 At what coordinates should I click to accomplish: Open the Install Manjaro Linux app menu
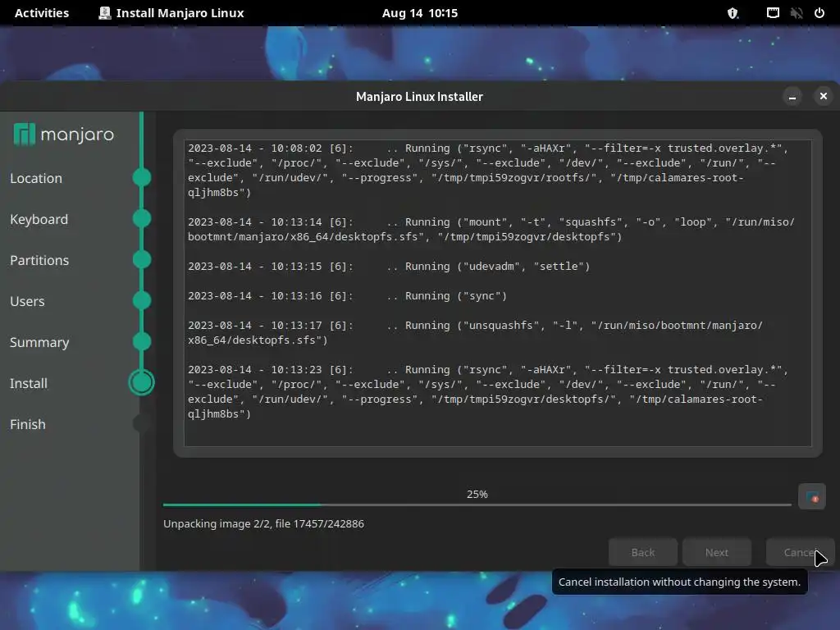click(171, 13)
